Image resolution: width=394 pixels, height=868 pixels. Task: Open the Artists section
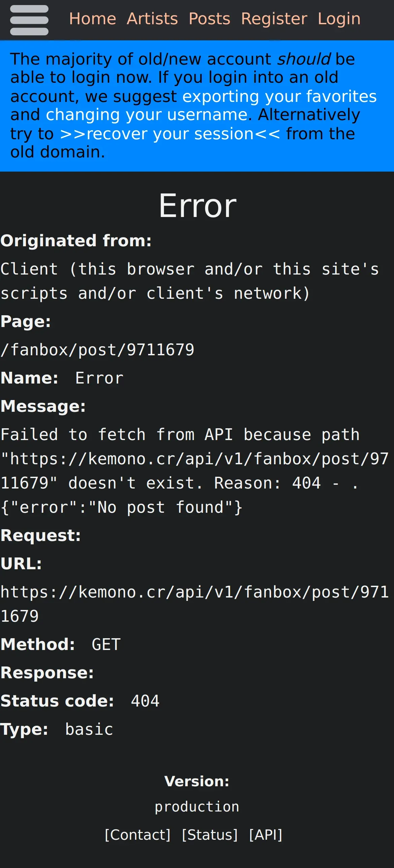[152, 19]
